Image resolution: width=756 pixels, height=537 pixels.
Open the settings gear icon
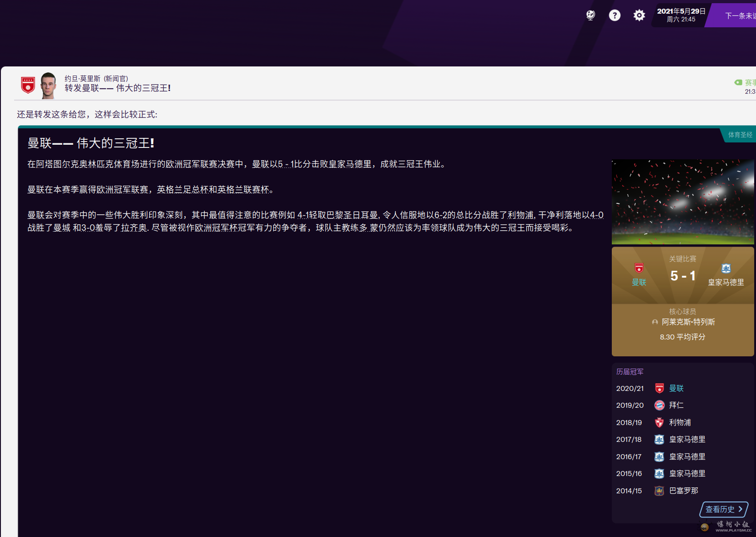click(639, 15)
